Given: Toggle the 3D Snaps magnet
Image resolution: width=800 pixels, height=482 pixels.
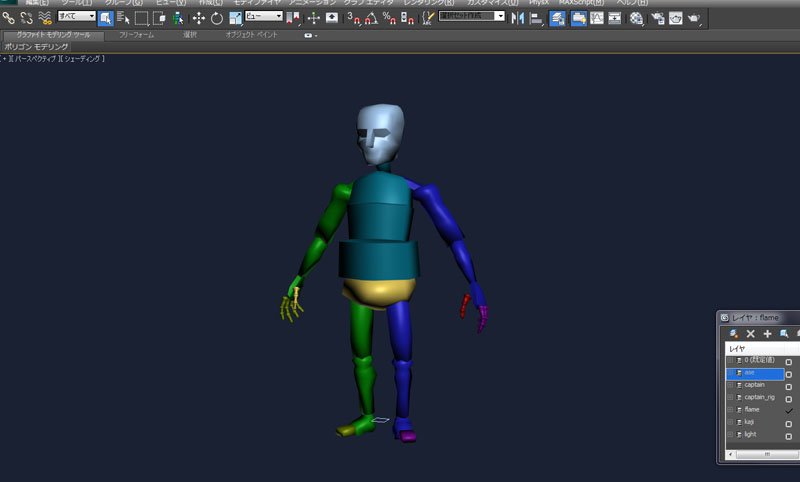Looking at the screenshot, I should [x=353, y=18].
